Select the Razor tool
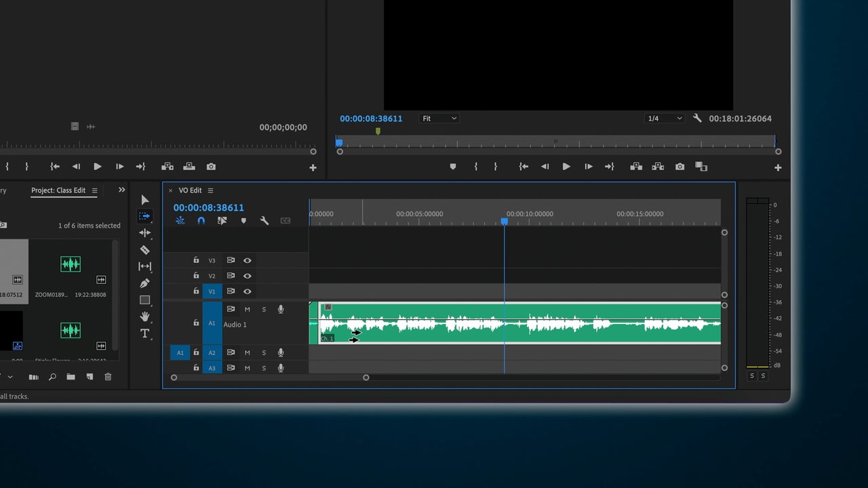Screen dimensions: 868x488 coord(144,249)
